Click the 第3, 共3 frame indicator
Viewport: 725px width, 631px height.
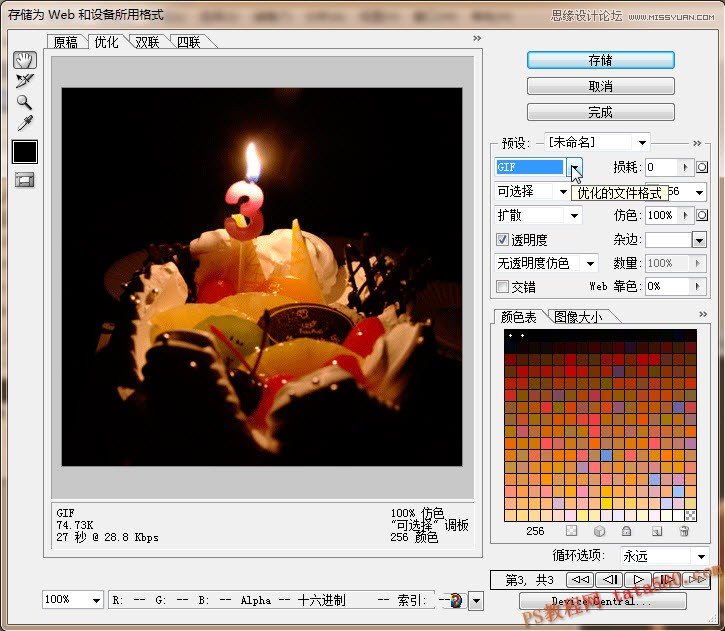529,580
